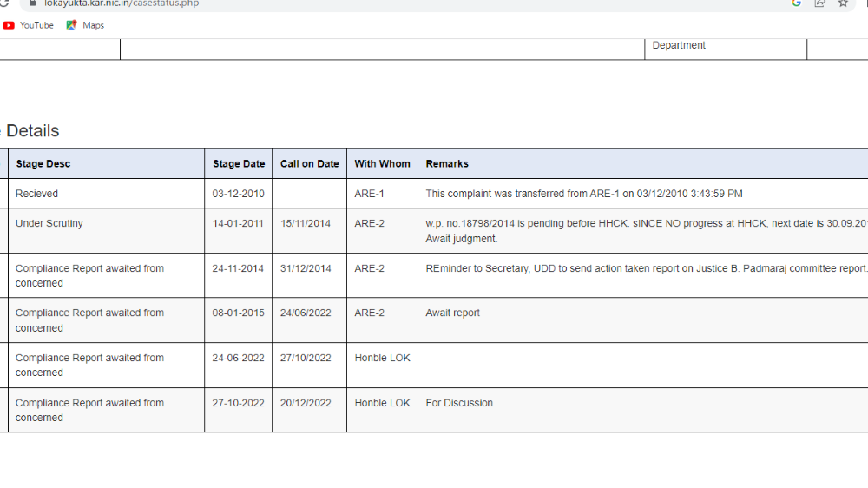Select the Call on Date column header
This screenshot has width=868, height=488.
point(309,163)
